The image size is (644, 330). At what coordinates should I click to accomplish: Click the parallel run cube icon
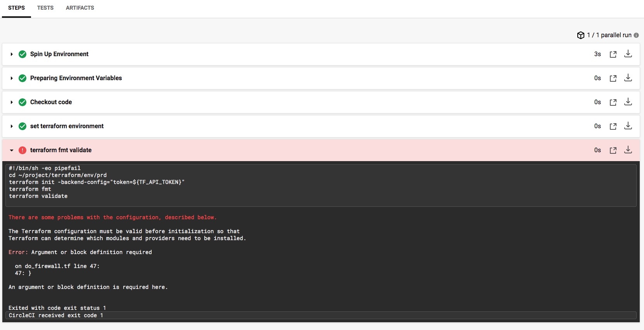point(580,35)
